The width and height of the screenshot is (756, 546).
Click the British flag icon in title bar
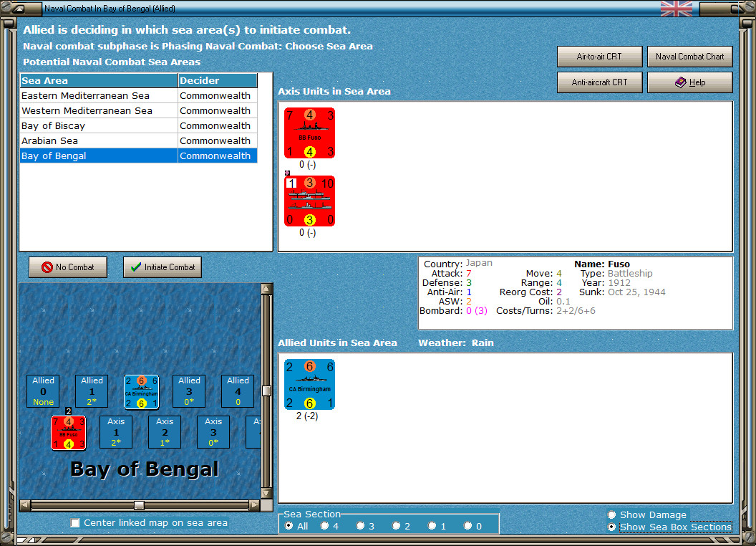point(676,8)
